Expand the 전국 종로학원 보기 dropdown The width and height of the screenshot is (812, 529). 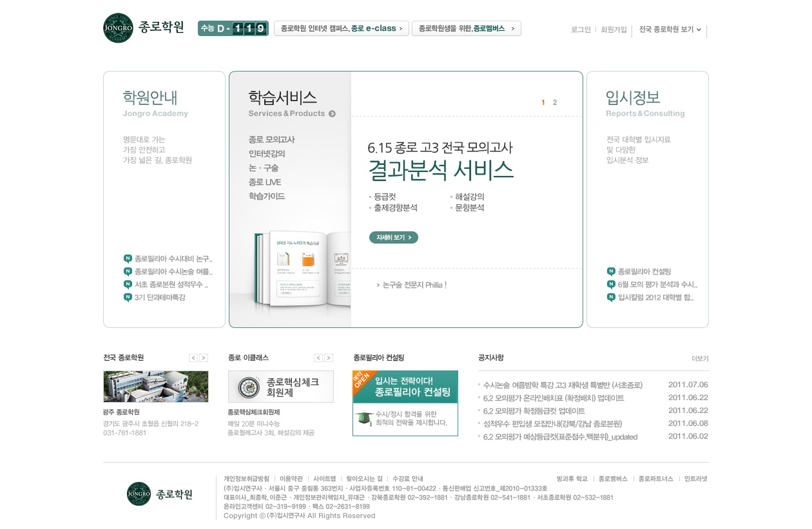pos(670,30)
